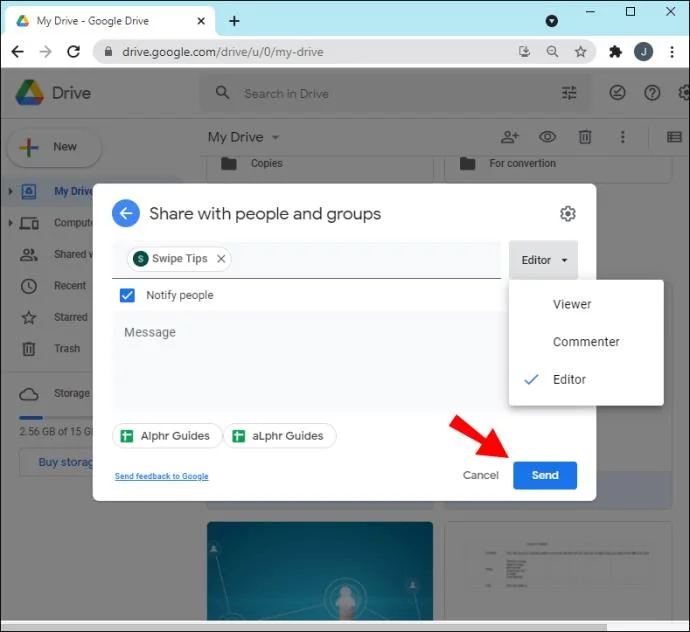Click the address bar URL
Screen dimensions: 690x632
[223, 52]
